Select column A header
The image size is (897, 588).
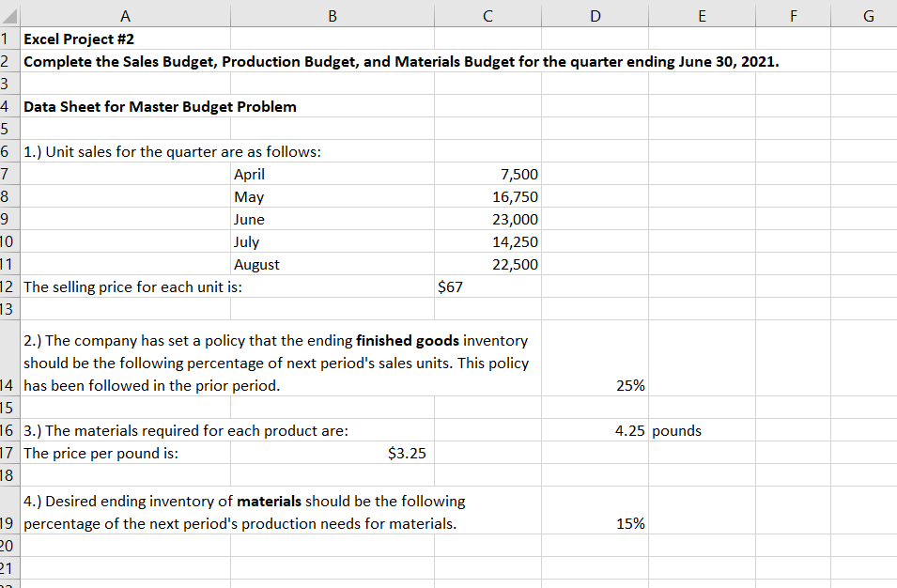coord(125,16)
